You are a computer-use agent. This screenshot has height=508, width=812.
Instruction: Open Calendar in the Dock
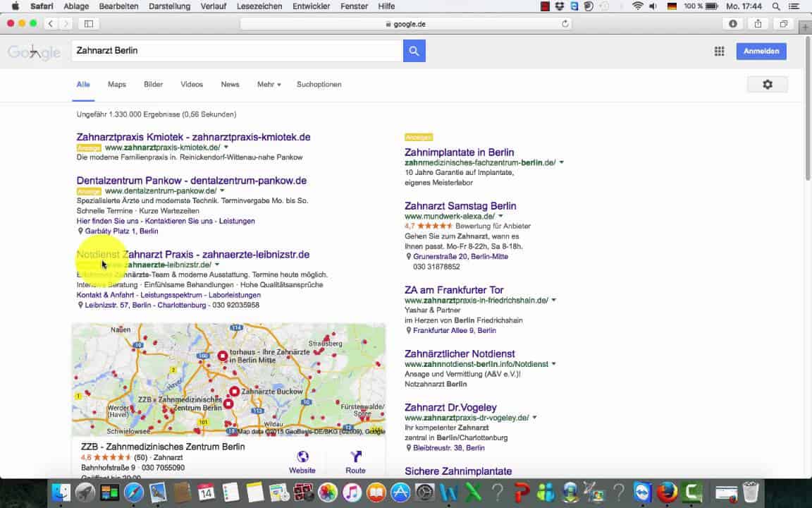[206, 492]
